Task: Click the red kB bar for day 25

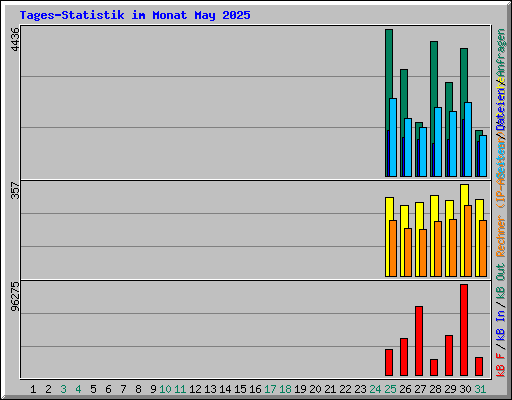Action: tap(389, 363)
